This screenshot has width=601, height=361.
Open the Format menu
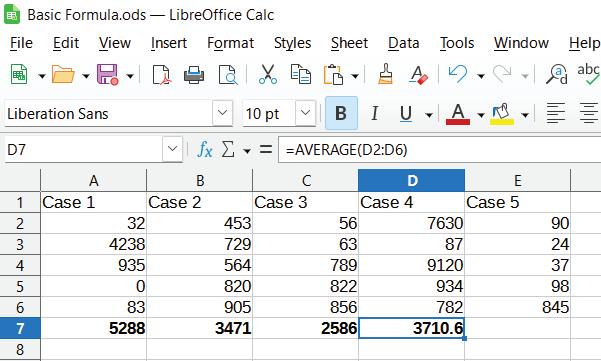click(x=230, y=43)
